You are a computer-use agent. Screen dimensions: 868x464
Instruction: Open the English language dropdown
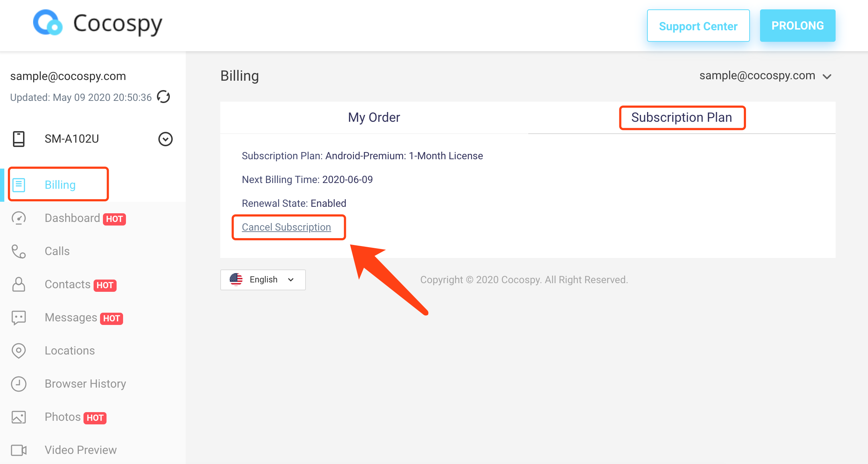point(263,280)
